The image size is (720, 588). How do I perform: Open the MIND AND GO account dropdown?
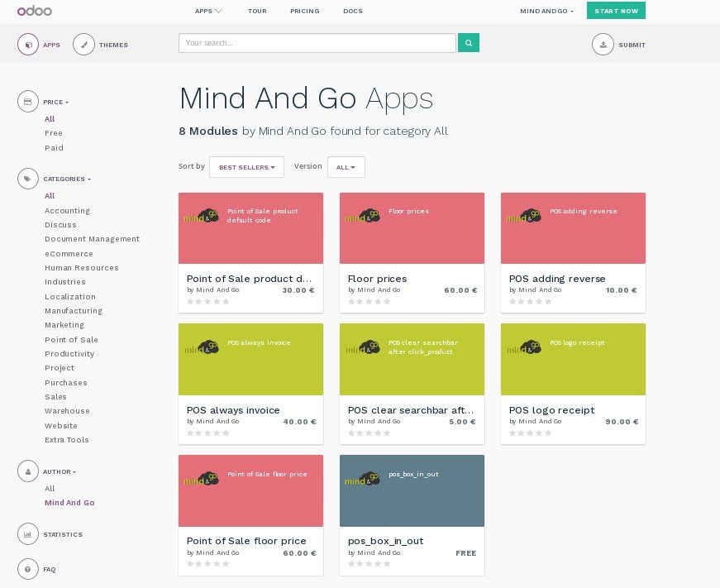coord(546,11)
